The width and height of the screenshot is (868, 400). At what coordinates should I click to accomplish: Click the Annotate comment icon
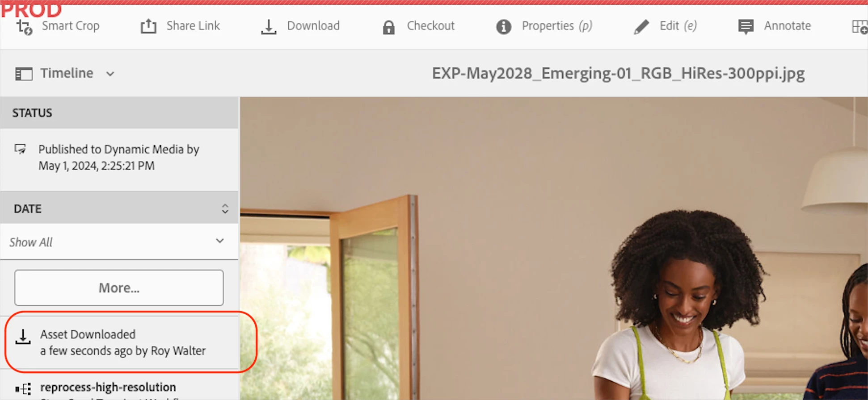[x=746, y=27]
